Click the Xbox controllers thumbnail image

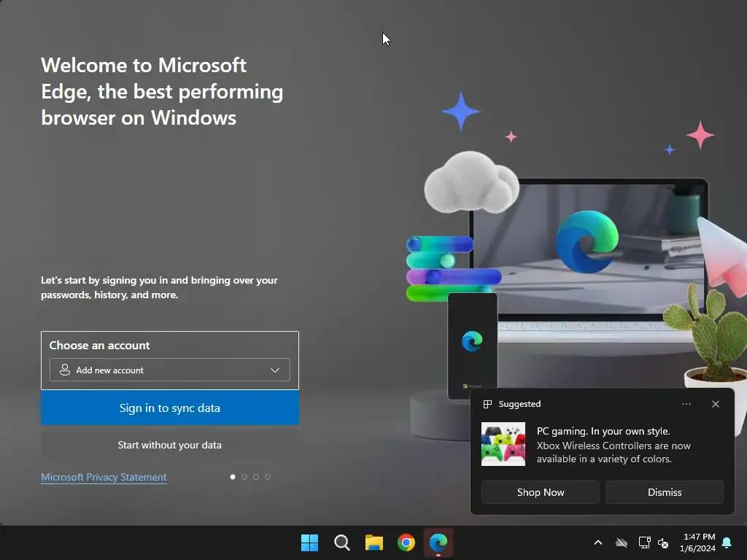click(x=503, y=444)
